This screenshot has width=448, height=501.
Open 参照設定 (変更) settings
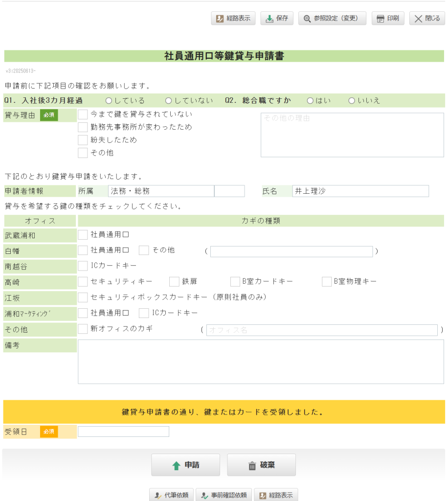333,19
